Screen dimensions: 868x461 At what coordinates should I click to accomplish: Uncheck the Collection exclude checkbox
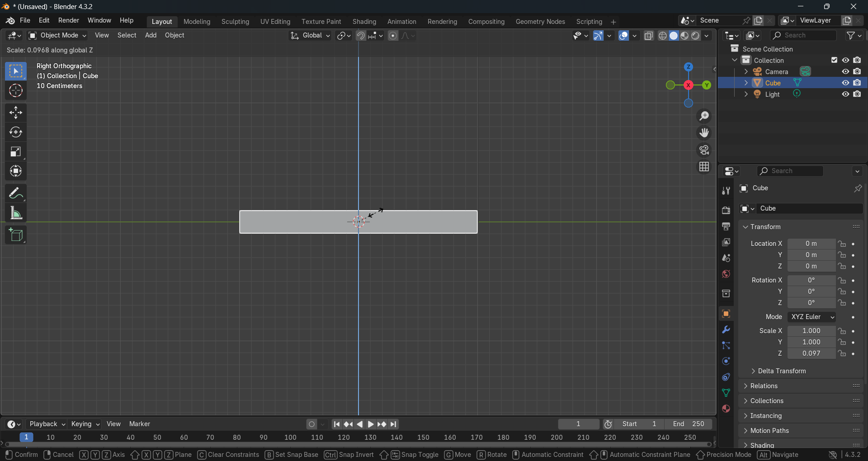coord(834,60)
